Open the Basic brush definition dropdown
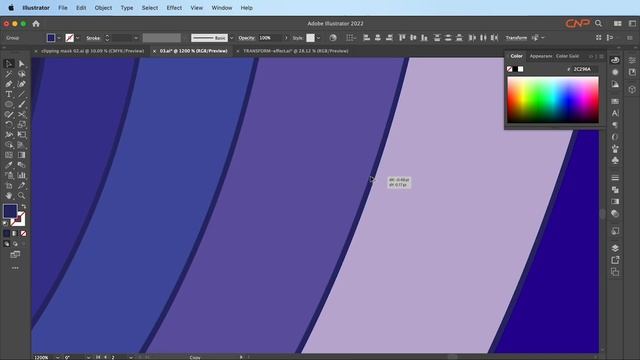 coord(231,38)
